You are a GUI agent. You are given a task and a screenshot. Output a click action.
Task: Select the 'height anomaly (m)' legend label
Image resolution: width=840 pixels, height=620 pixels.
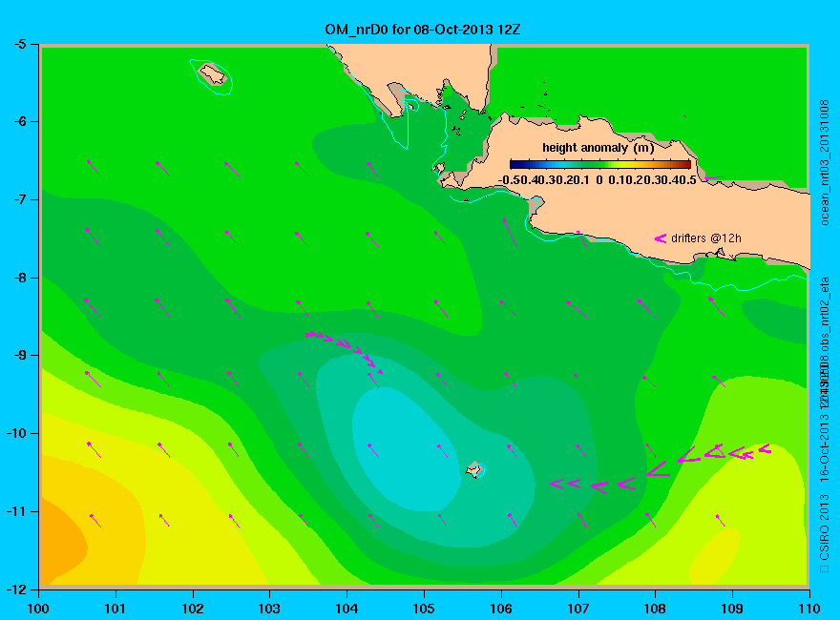(x=598, y=148)
